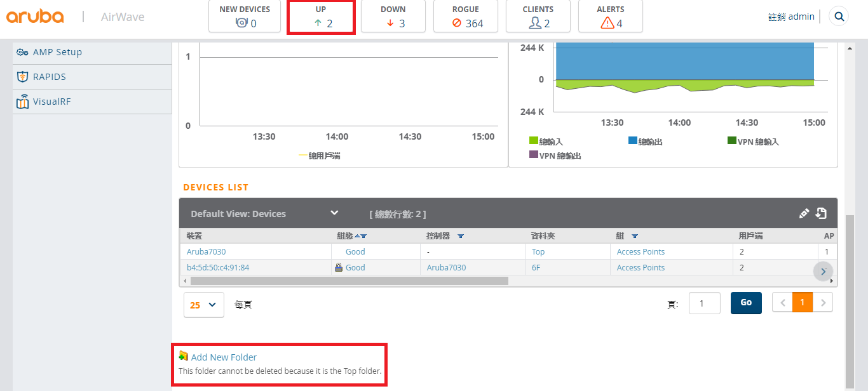Open the 6F folder link
Image resolution: width=868 pixels, height=391 pixels.
tap(536, 268)
